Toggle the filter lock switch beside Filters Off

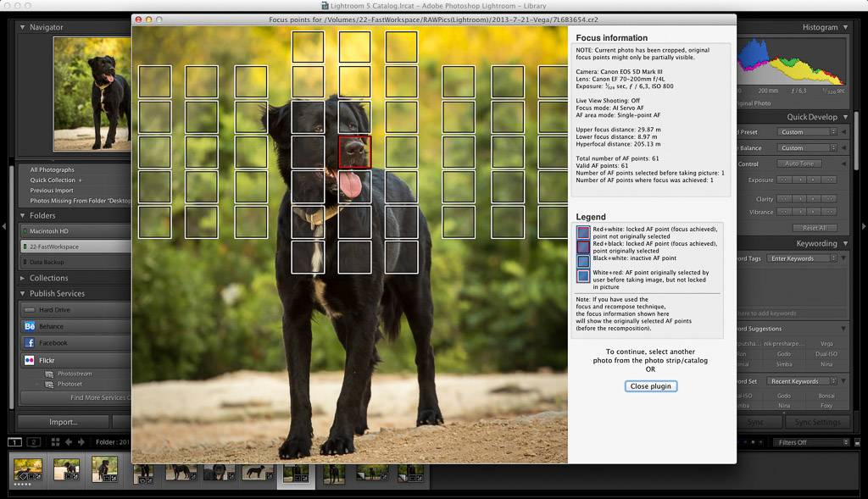click(x=857, y=442)
